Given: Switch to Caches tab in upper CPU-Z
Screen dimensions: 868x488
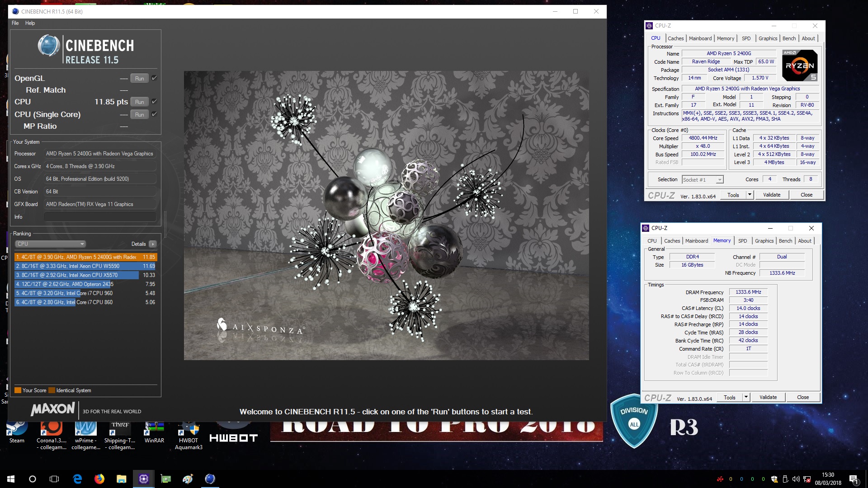Looking at the screenshot, I should point(675,38).
